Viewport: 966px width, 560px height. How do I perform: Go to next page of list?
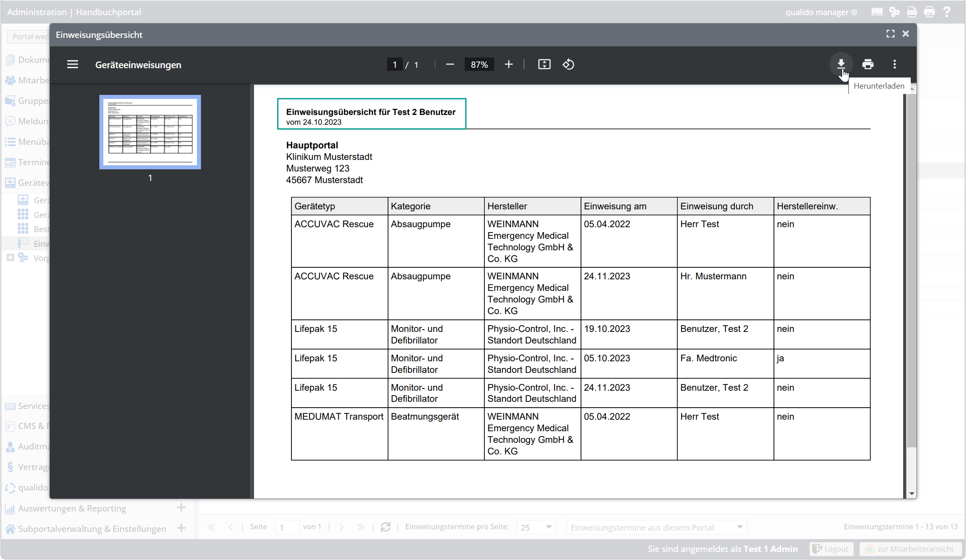tap(341, 527)
